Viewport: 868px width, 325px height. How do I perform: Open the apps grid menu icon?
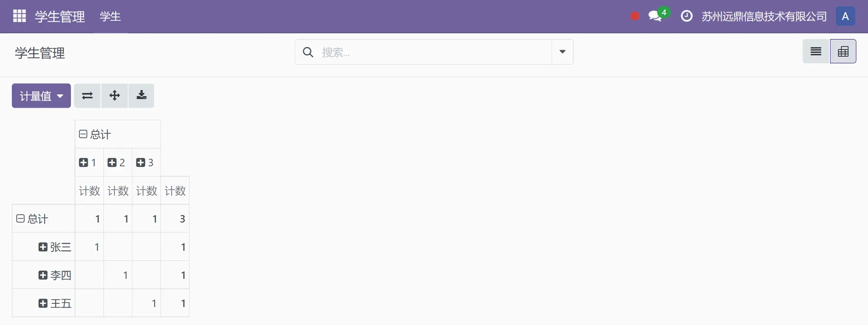19,16
